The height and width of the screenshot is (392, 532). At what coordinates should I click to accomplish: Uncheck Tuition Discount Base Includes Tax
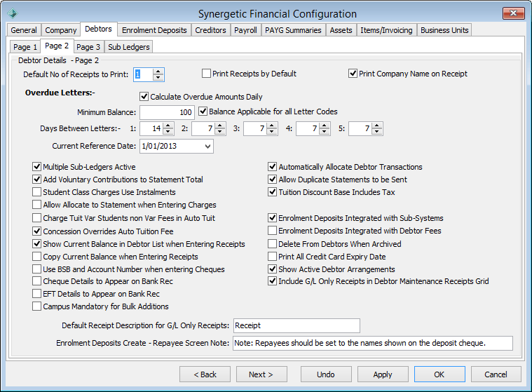click(272, 191)
